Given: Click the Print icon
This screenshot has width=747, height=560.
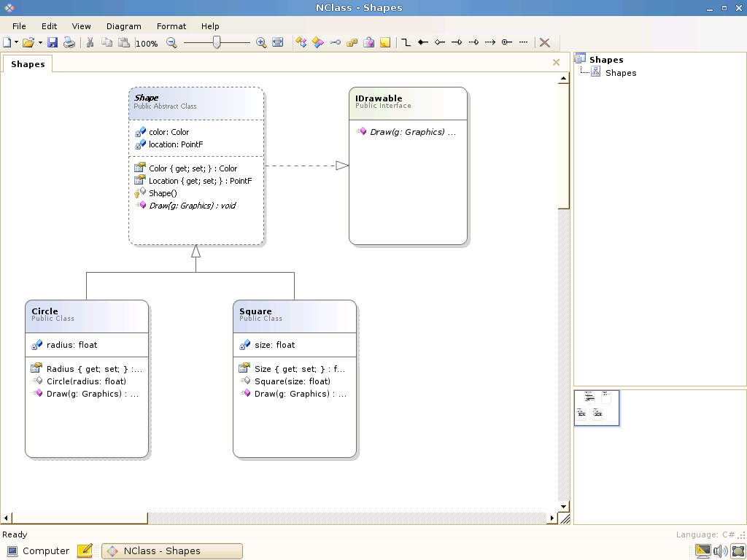Looking at the screenshot, I should click(69, 42).
